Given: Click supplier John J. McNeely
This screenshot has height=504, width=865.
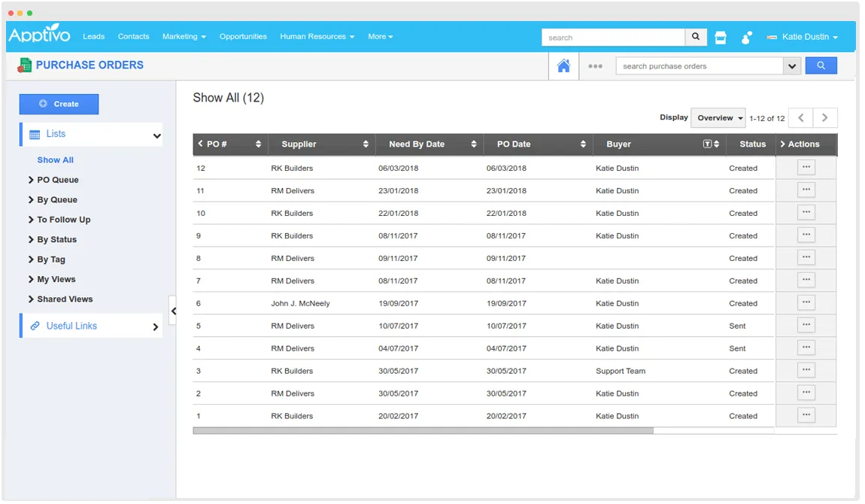Looking at the screenshot, I should pos(302,304).
